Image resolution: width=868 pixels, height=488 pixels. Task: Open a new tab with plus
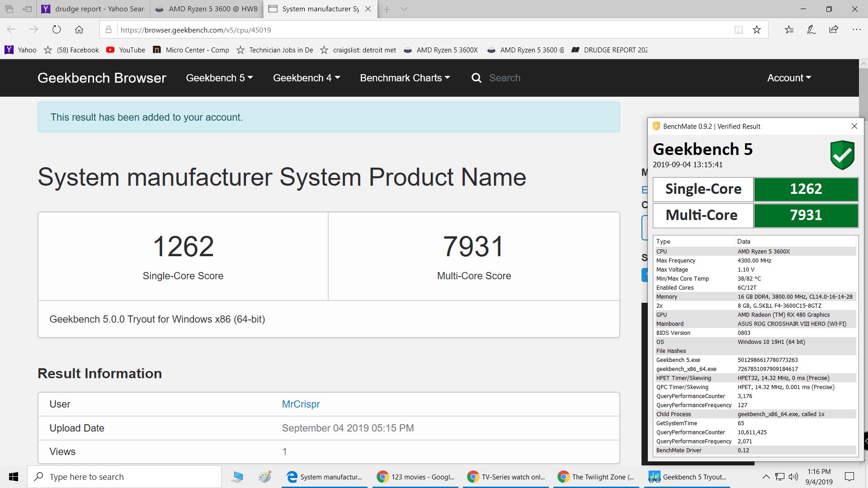[387, 9]
